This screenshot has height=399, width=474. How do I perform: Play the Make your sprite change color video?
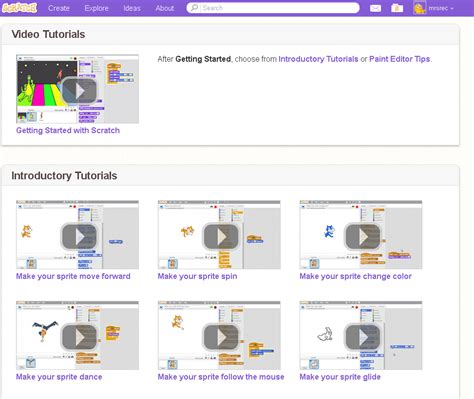[x=363, y=237]
